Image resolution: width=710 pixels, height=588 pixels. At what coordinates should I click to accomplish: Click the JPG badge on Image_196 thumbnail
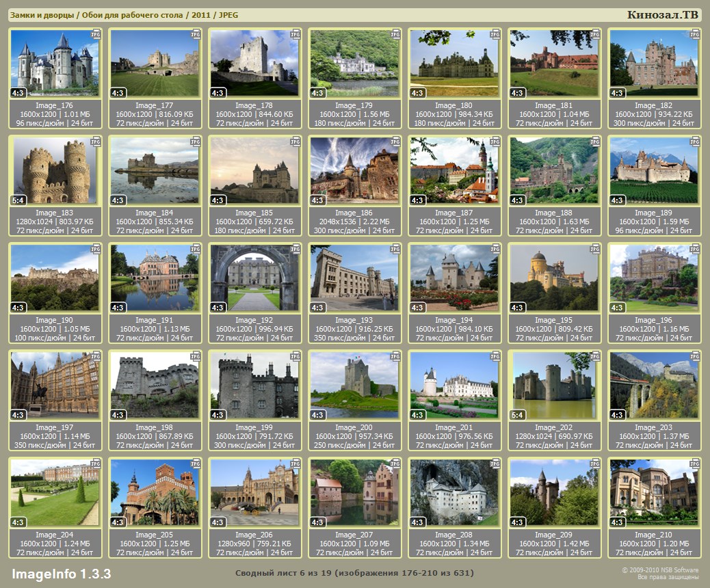(x=694, y=249)
